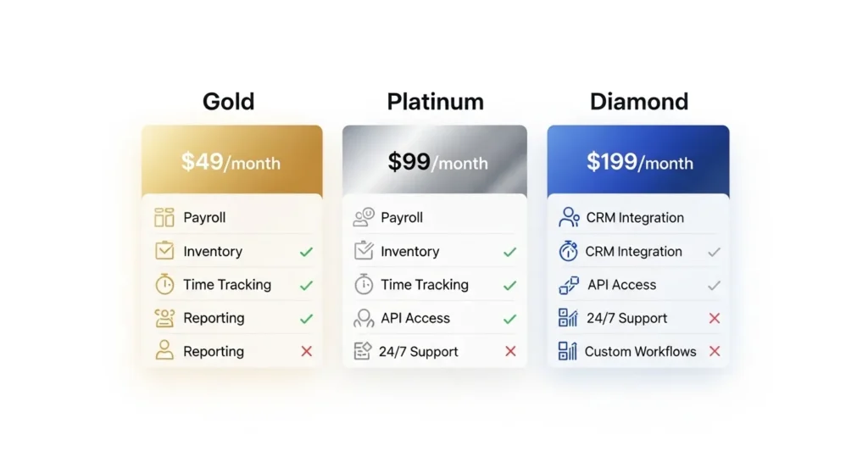Select the Gold plan Time Tracking stopwatch icon

coord(164,285)
